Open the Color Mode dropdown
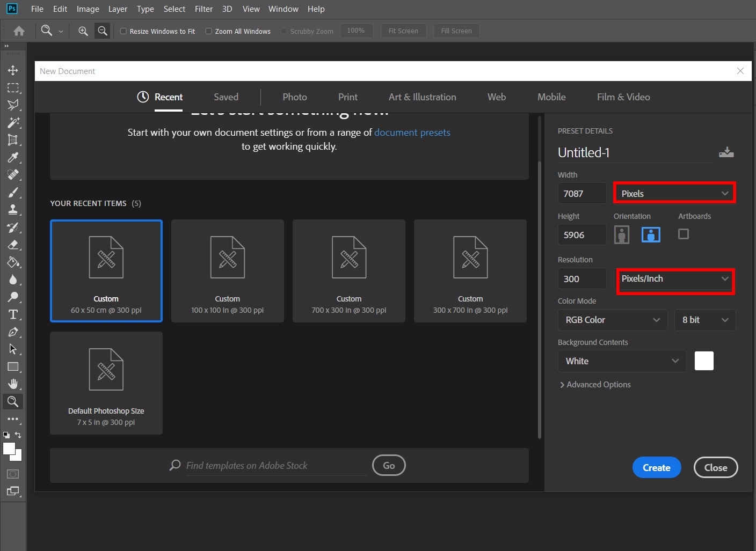Screen dimensions: 756x551 pos(613,320)
